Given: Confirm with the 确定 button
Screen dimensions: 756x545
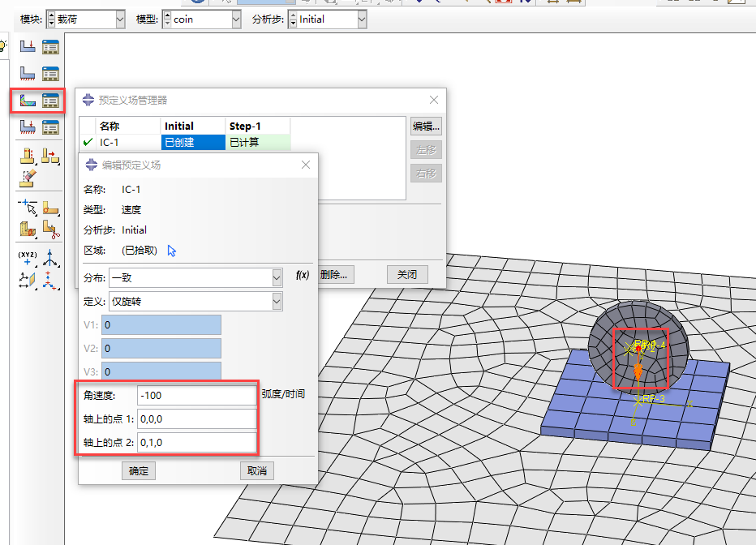Looking at the screenshot, I should (x=139, y=470).
